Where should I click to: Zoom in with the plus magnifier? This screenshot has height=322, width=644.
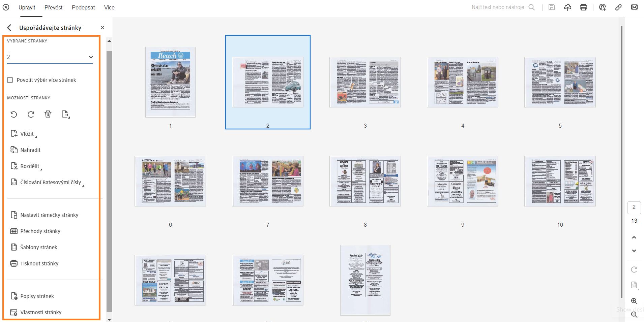click(634, 301)
